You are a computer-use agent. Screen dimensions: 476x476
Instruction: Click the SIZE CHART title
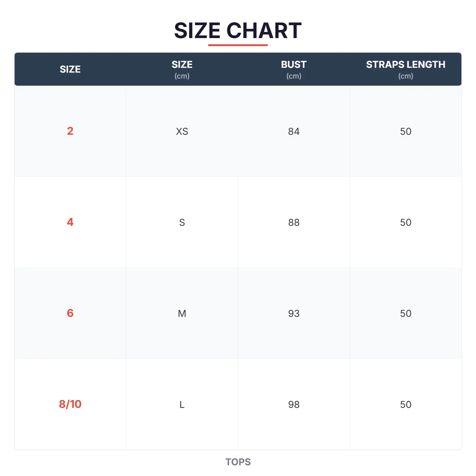click(238, 31)
